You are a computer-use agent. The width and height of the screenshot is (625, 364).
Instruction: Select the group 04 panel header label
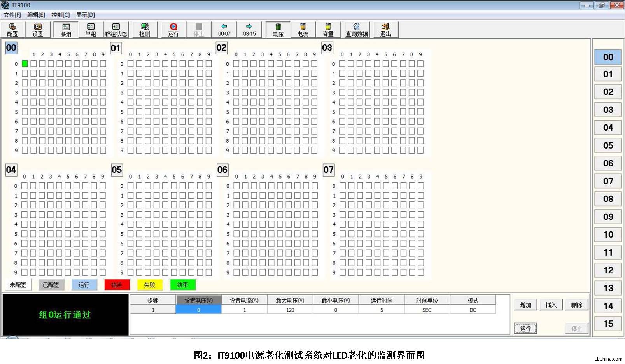11,170
